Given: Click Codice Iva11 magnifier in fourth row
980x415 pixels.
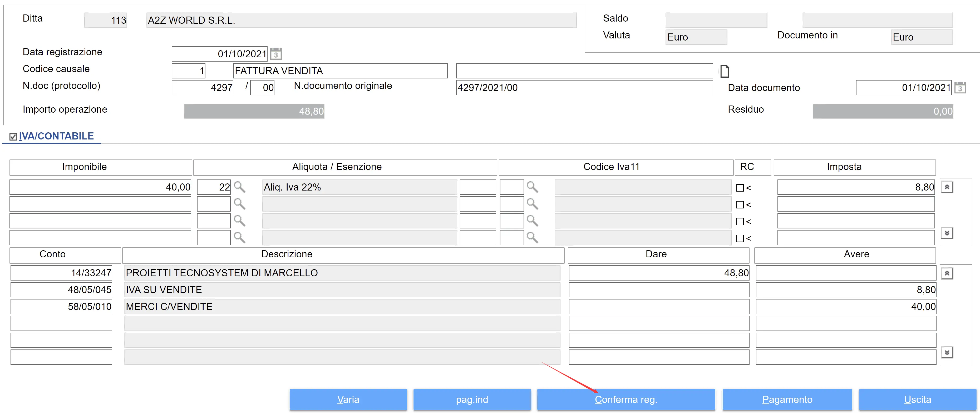Looking at the screenshot, I should 532,238.
